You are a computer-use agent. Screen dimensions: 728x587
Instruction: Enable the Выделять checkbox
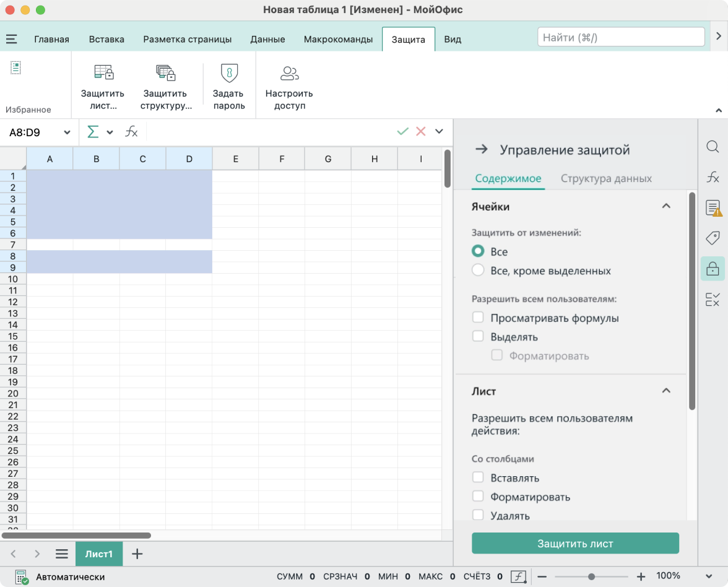pos(478,336)
